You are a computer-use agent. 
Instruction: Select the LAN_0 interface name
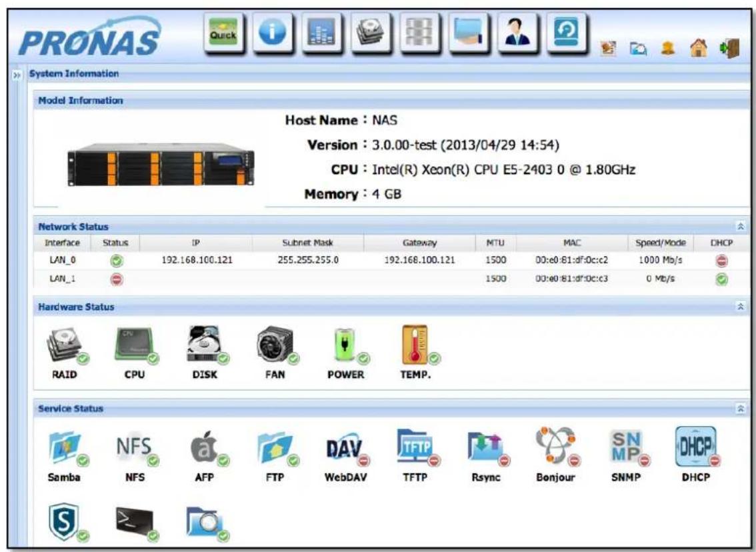(63, 260)
